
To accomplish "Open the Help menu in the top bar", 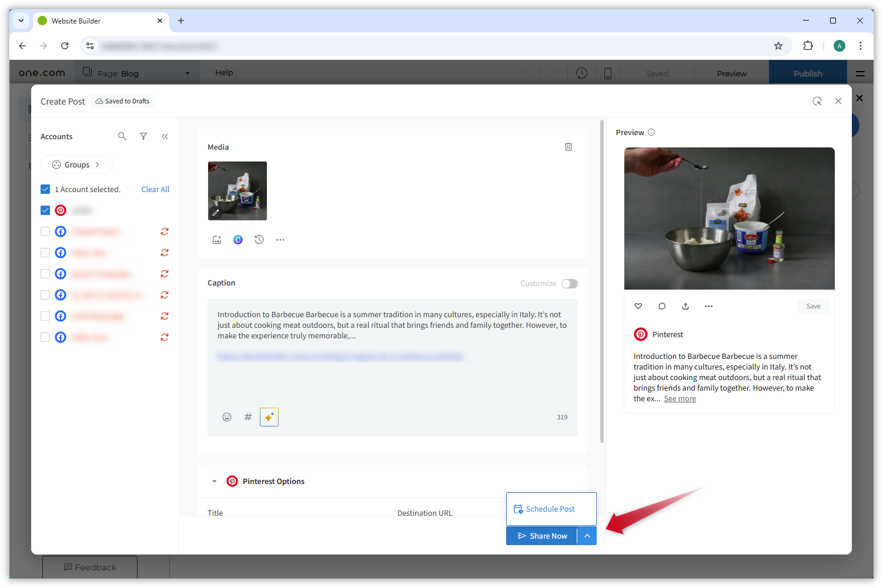I will [224, 72].
